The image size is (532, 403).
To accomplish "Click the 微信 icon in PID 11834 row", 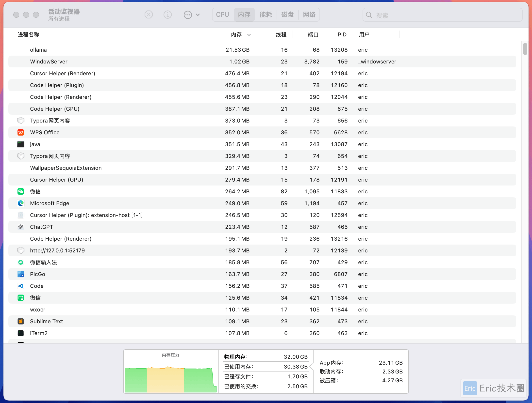I will point(21,298).
